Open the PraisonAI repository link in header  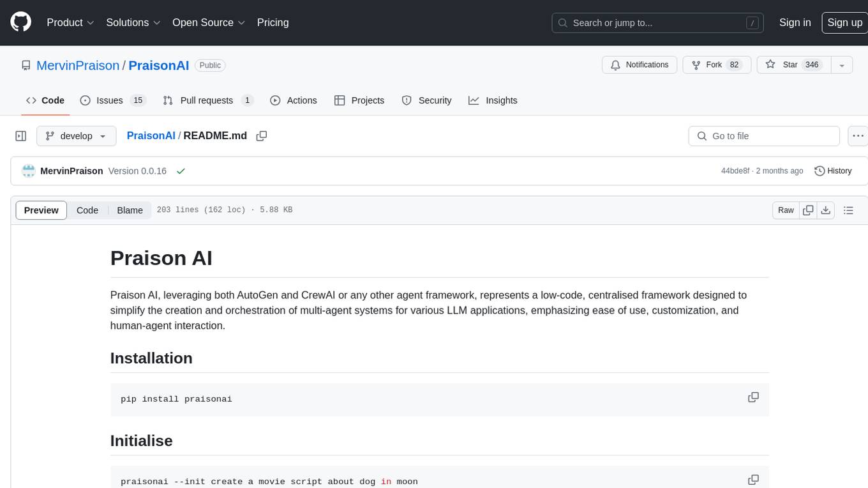pos(159,65)
